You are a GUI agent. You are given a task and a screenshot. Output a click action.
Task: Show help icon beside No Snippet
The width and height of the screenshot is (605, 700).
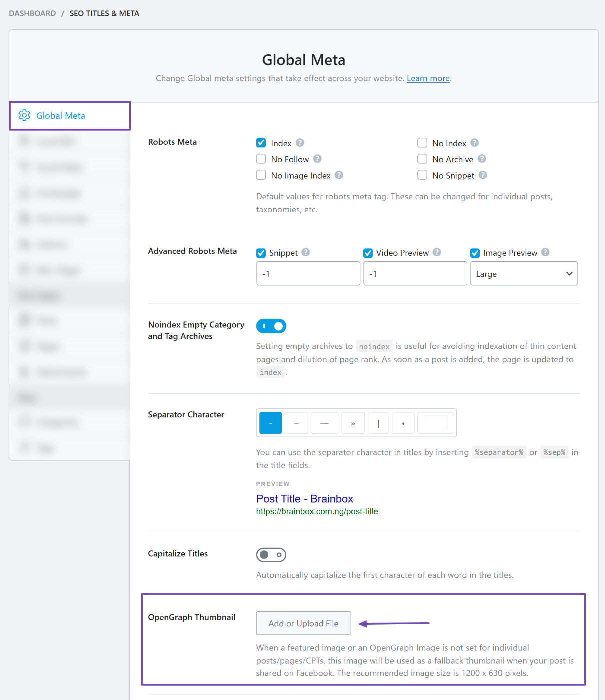tap(483, 175)
